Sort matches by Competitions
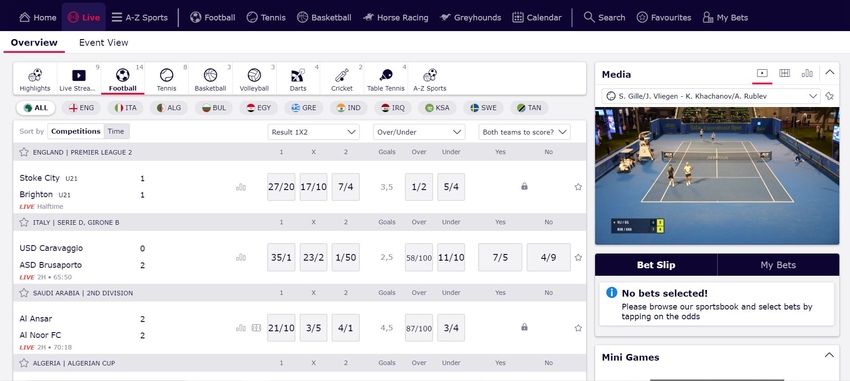Screen dimensions: 850x381 pyautogui.click(x=76, y=131)
